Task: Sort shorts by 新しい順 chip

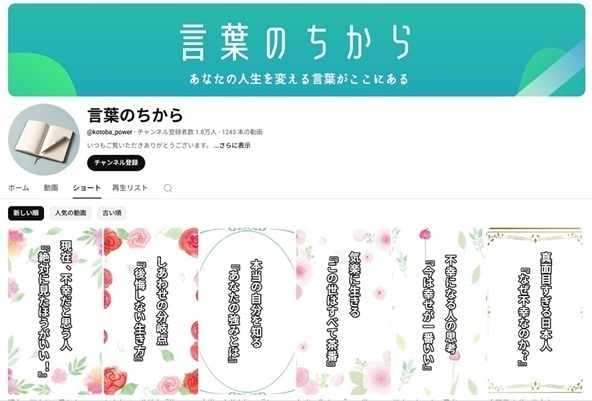Action: tap(26, 213)
